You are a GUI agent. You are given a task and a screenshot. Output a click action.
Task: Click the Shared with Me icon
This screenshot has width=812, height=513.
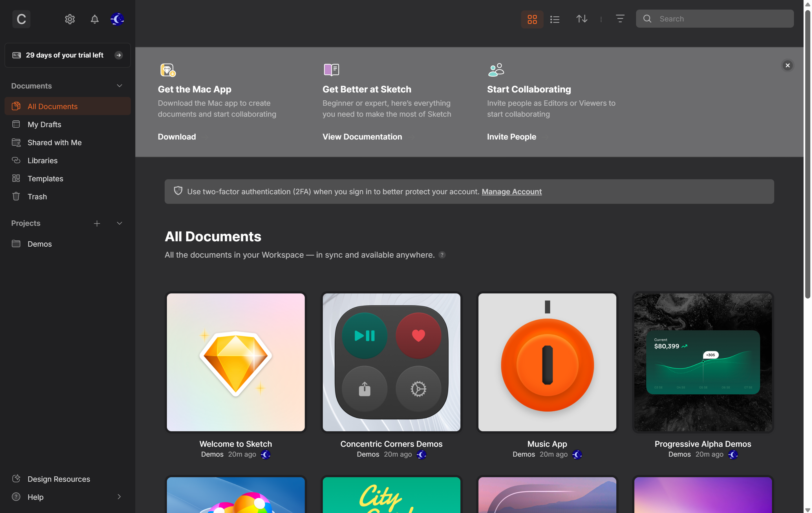point(16,142)
